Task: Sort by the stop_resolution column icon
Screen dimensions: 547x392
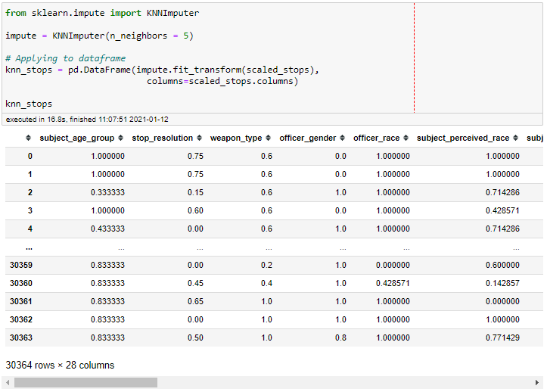Action: coord(199,138)
